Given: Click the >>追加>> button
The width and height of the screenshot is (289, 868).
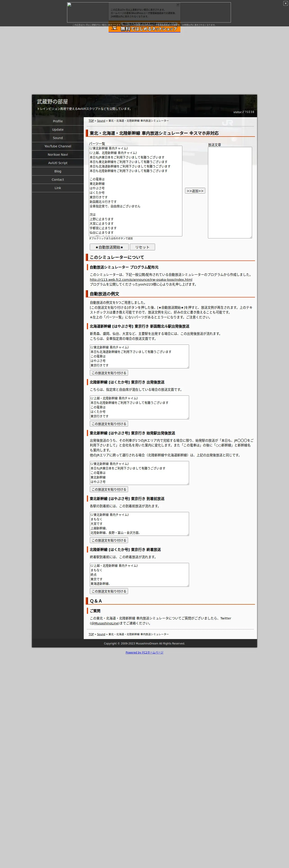Looking at the screenshot, I should tap(195, 191).
